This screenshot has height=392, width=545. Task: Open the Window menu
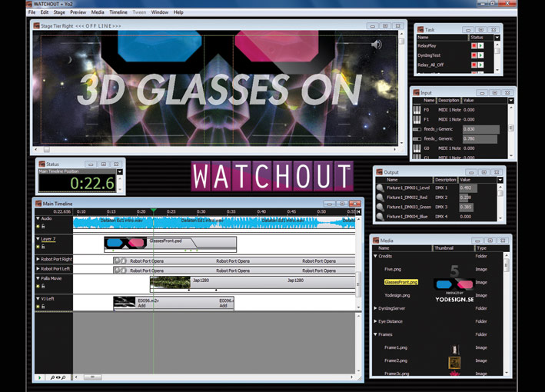click(160, 12)
